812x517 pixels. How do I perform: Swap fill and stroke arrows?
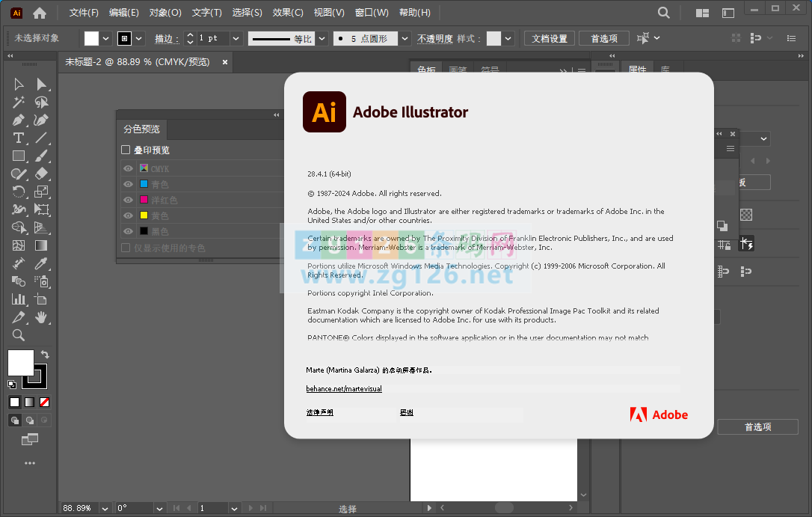45,355
